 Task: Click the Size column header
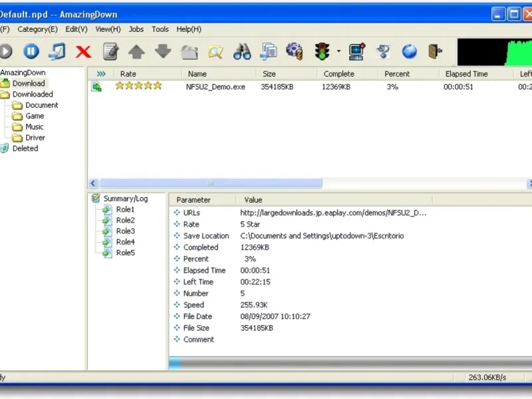(269, 74)
